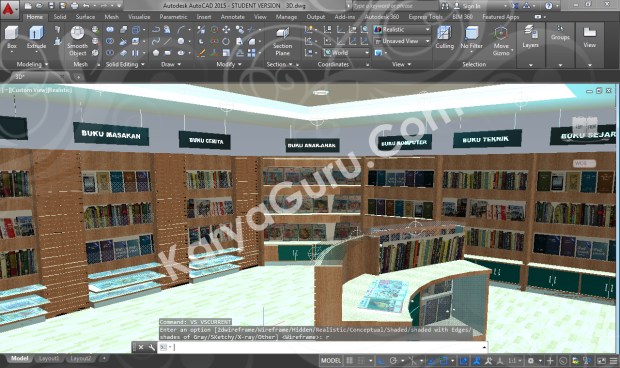620x368 pixels.
Task: Switch to the Visualize ribbon tab
Action: [x=139, y=17]
